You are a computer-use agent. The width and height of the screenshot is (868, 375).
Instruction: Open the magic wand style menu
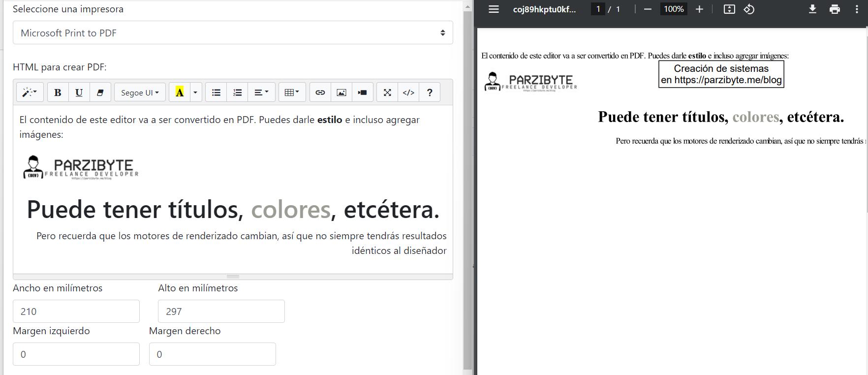[x=30, y=93]
